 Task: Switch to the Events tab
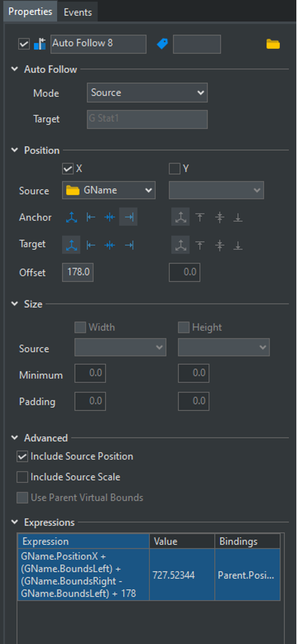tap(78, 12)
